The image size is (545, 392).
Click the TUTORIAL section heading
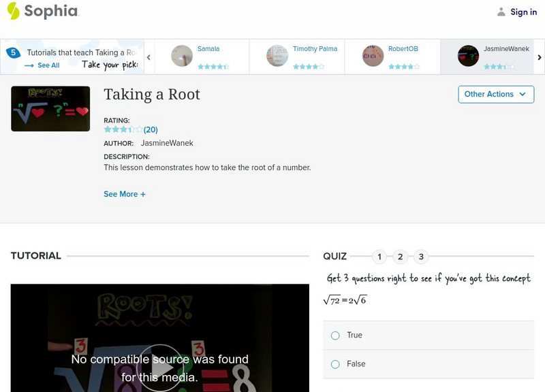pos(36,256)
